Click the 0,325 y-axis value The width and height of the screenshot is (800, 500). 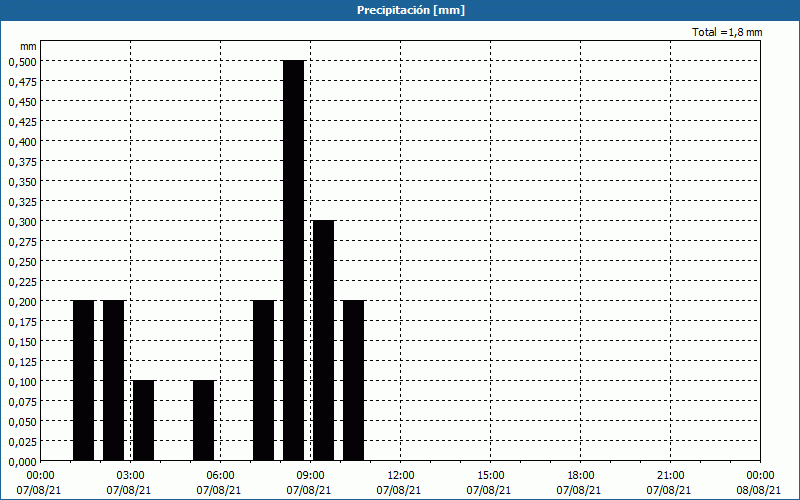pyautogui.click(x=22, y=201)
